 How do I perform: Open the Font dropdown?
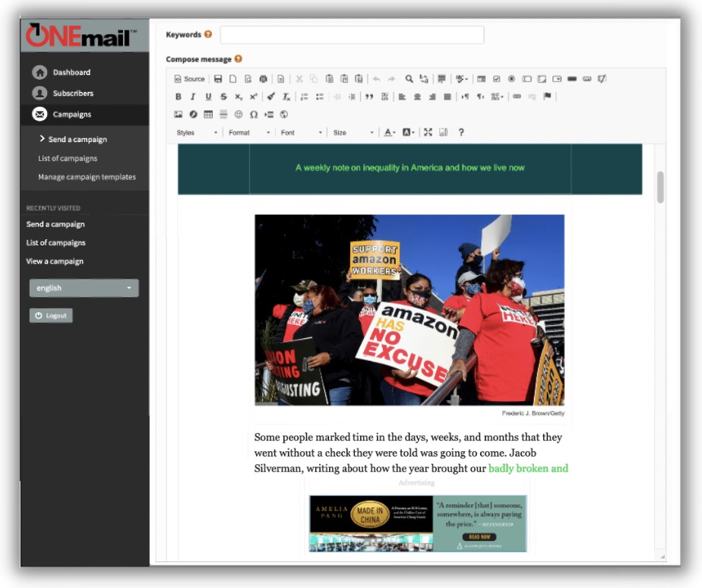click(301, 132)
